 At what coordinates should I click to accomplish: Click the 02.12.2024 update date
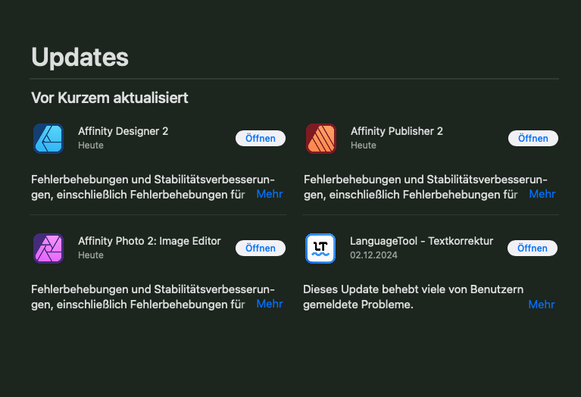click(x=374, y=255)
